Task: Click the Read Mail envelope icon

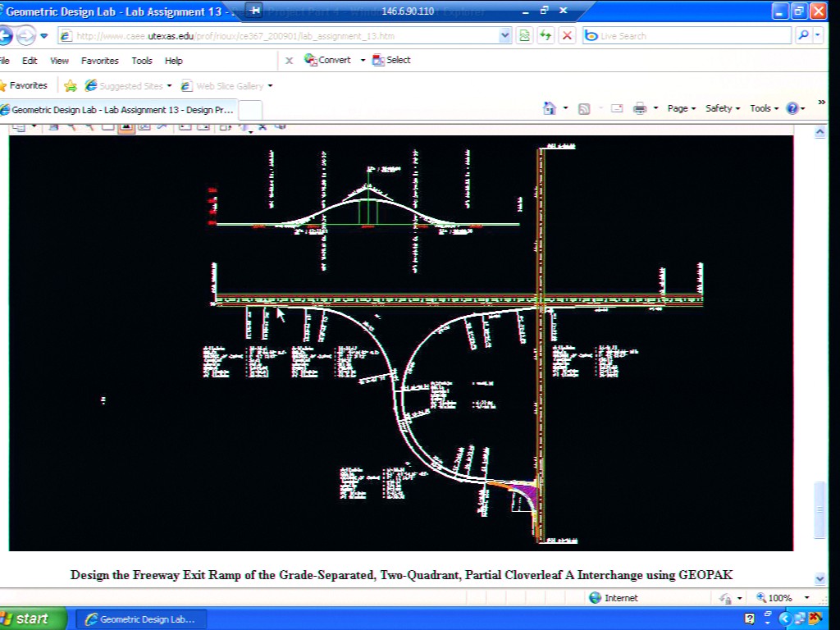Action: [617, 108]
